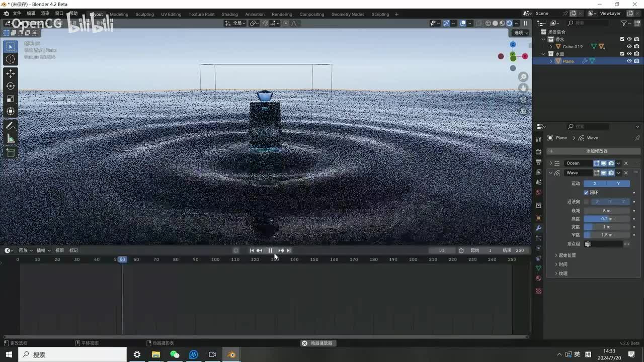Pin the properties editor context
644x362 pixels.
(x=637, y=138)
